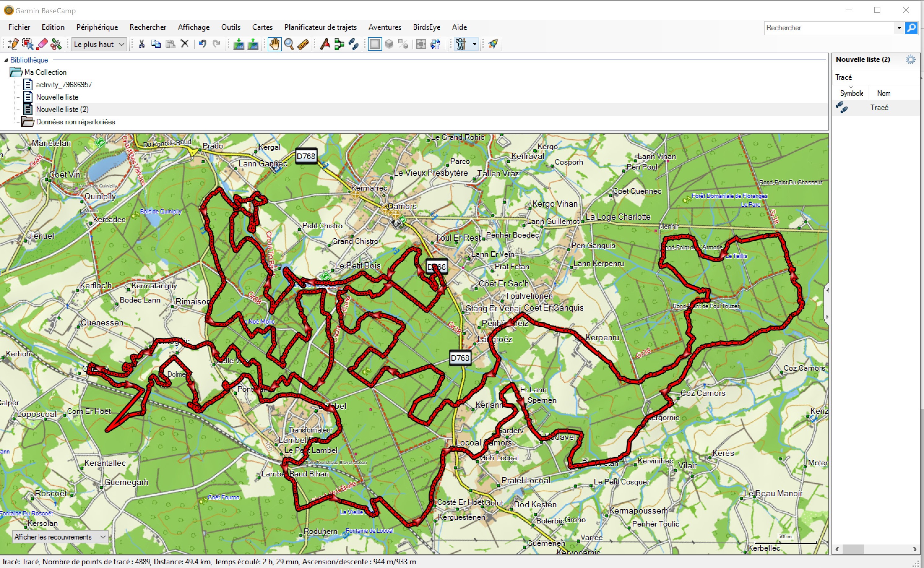Click the Camors town label on map
Image resolution: width=924 pixels, height=568 pixels.
[402, 206]
